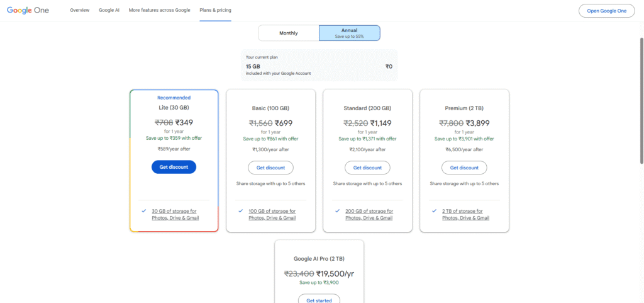Click Open Google One button
The image size is (644, 303).
tap(606, 11)
